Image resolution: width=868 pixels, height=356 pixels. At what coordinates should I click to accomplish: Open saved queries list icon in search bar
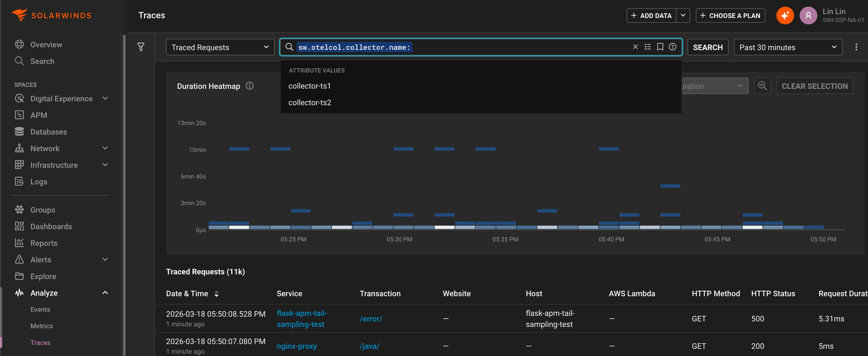(x=648, y=47)
